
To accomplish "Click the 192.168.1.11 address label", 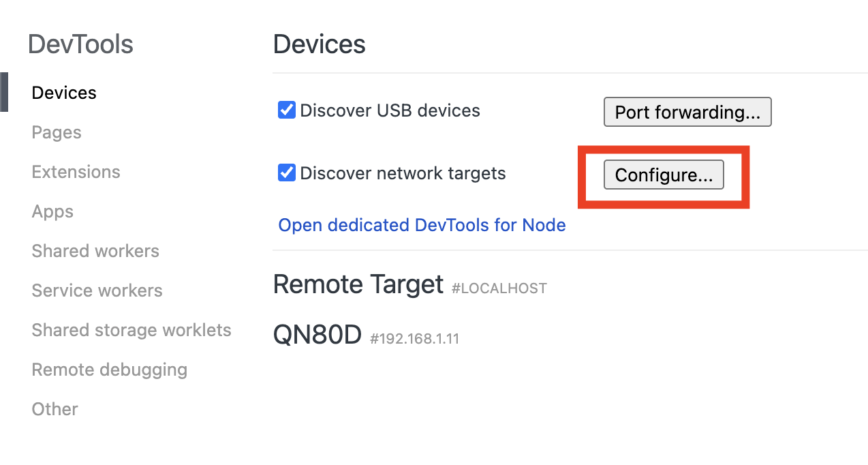I will (x=414, y=338).
